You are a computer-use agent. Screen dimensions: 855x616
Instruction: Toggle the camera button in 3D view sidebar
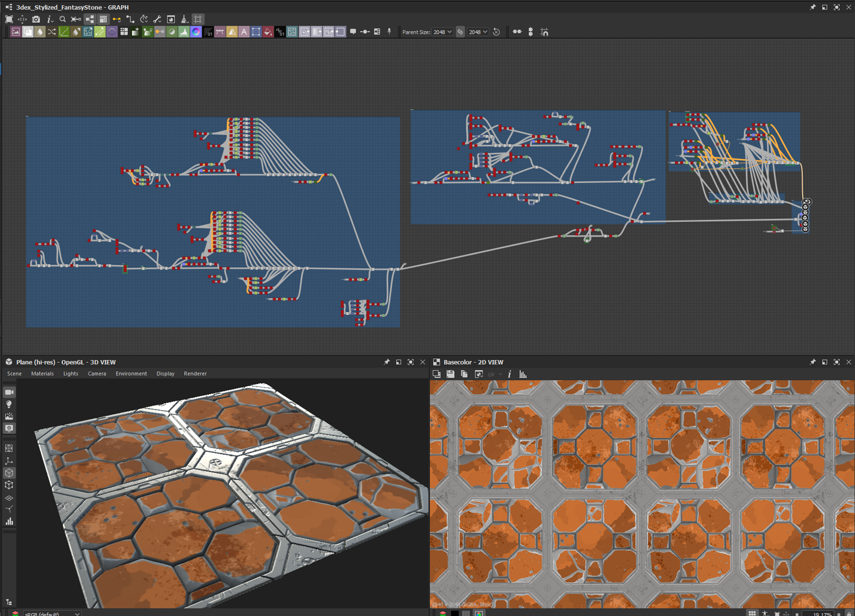point(9,392)
